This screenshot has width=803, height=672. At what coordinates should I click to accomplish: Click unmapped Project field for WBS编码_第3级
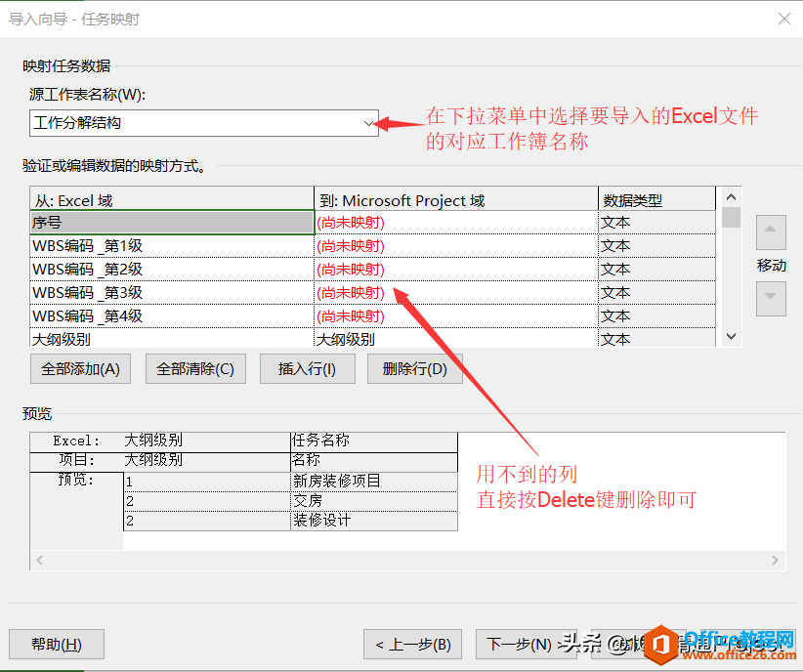(x=455, y=293)
